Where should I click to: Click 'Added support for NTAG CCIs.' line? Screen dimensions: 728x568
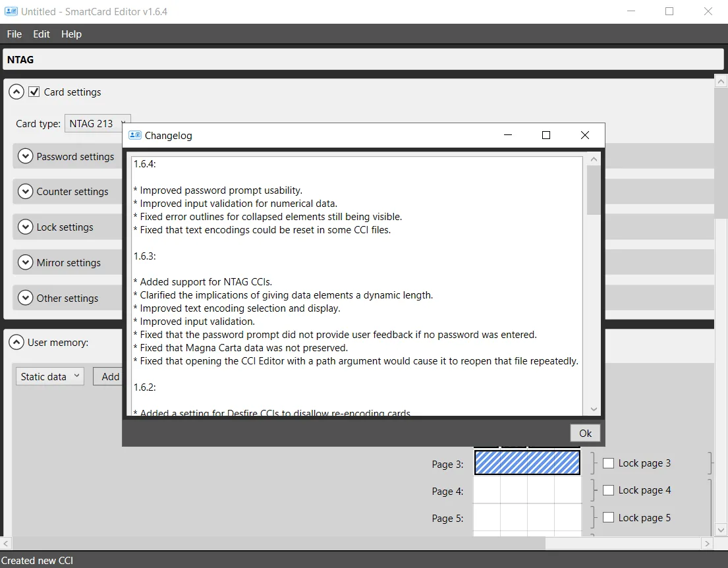pyautogui.click(x=203, y=282)
